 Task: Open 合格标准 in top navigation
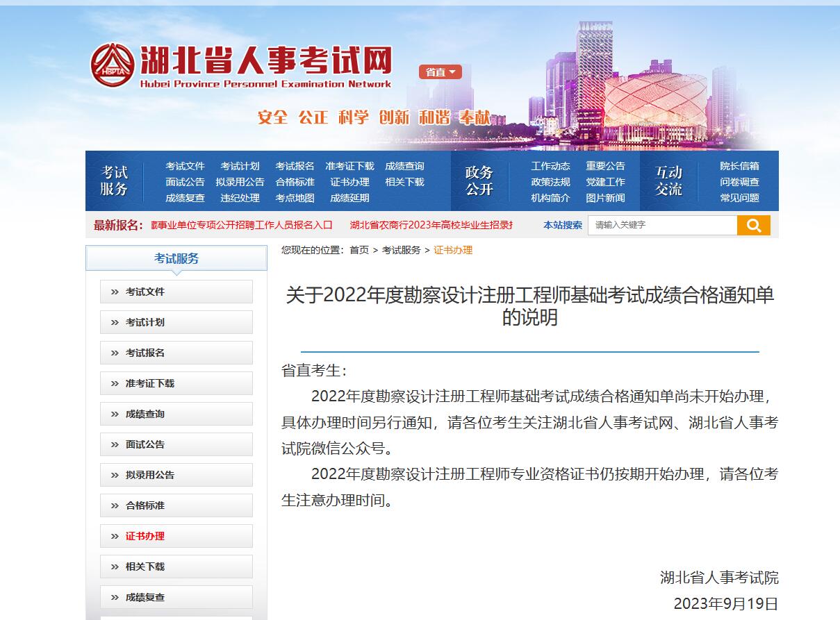(295, 182)
